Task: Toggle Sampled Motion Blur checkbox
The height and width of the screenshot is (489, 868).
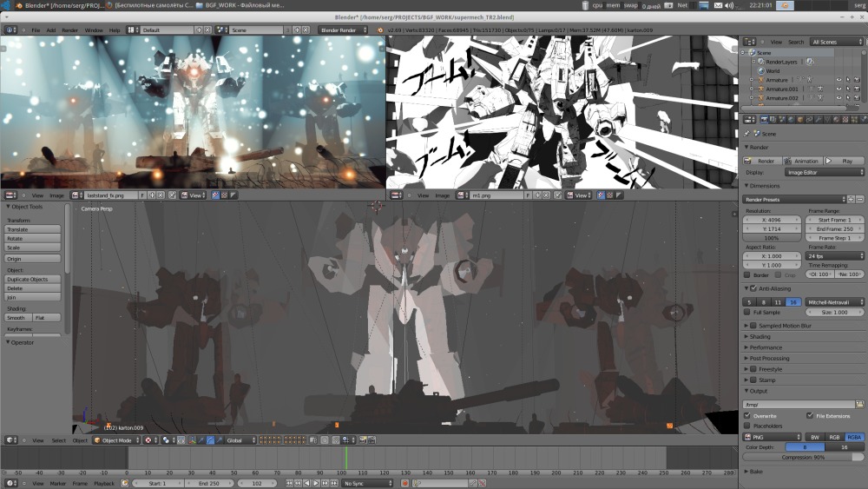Action: click(753, 326)
